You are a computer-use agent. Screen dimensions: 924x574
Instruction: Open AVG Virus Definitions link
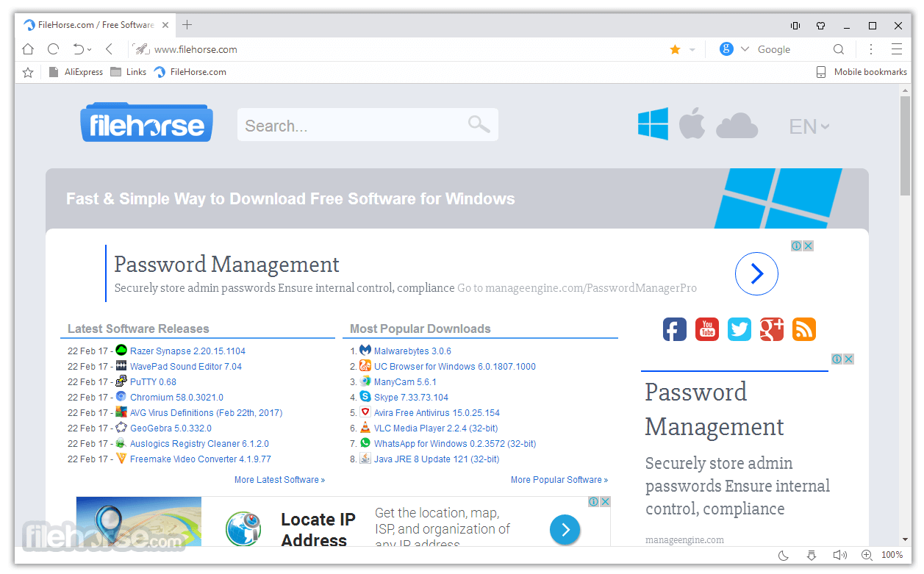[206, 413]
